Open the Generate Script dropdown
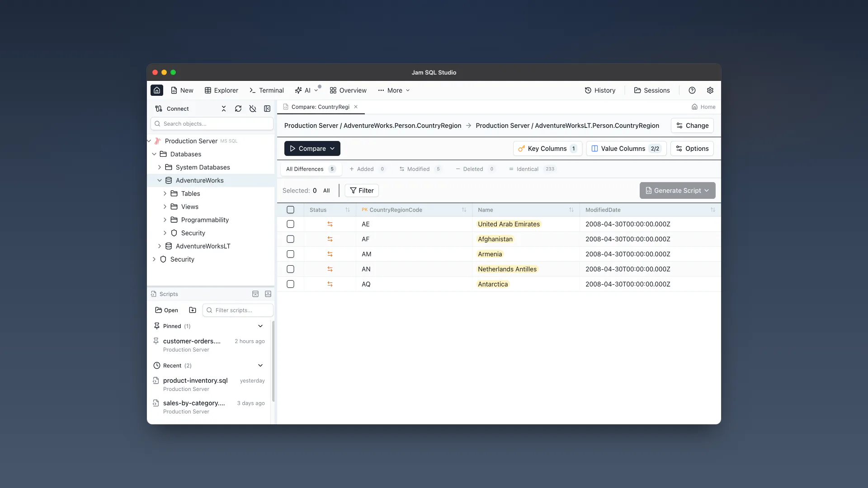This screenshot has width=868, height=488. (x=678, y=191)
